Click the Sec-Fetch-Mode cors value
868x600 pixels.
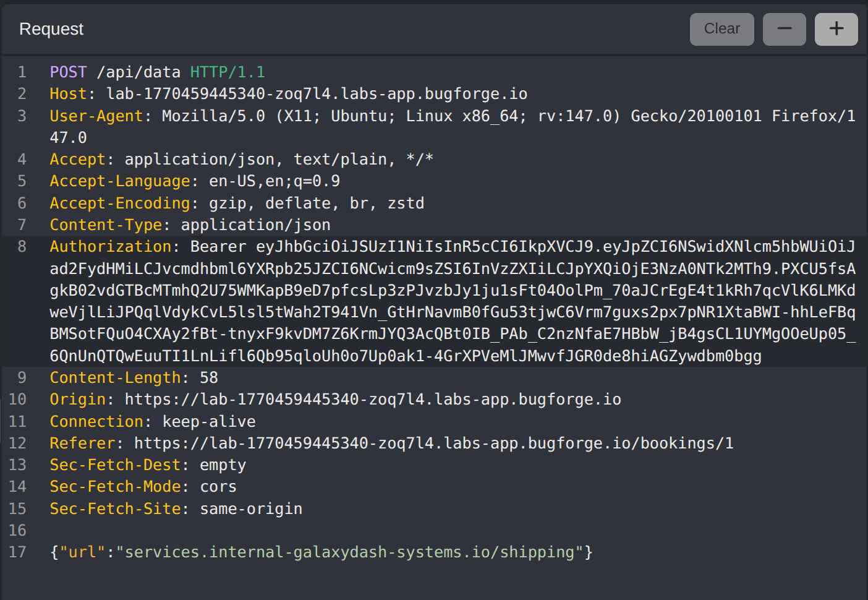pos(218,487)
